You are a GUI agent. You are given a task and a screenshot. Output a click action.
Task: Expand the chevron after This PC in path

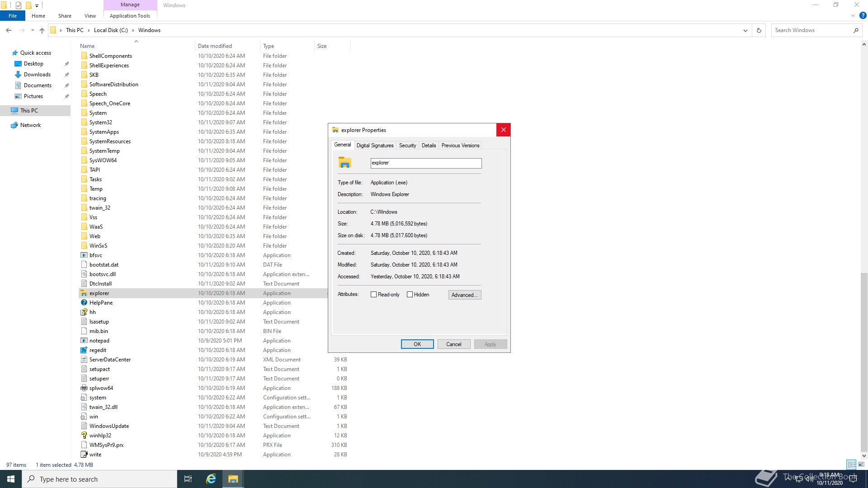click(x=89, y=30)
